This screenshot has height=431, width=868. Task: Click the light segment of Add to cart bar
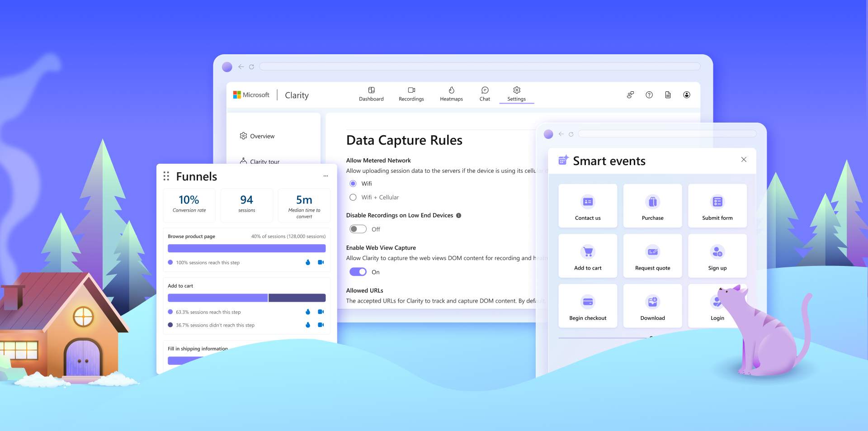pyautogui.click(x=217, y=298)
